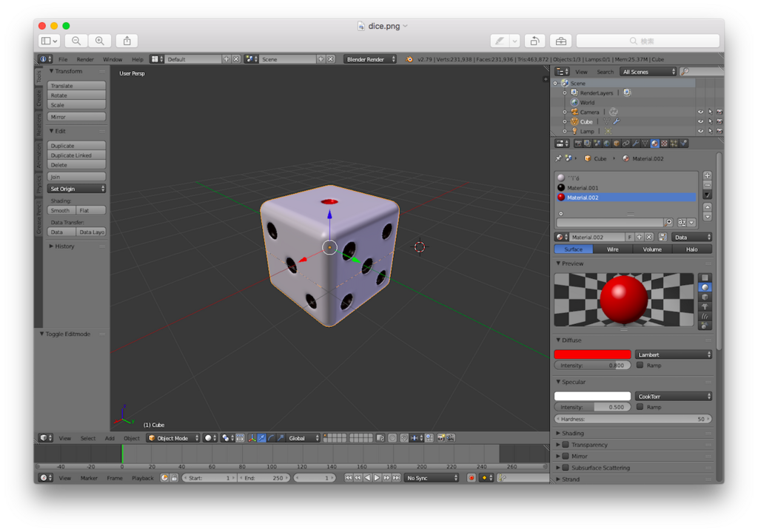Open the Share button in Preview toolbar
The height and width of the screenshot is (532, 758).
point(127,41)
